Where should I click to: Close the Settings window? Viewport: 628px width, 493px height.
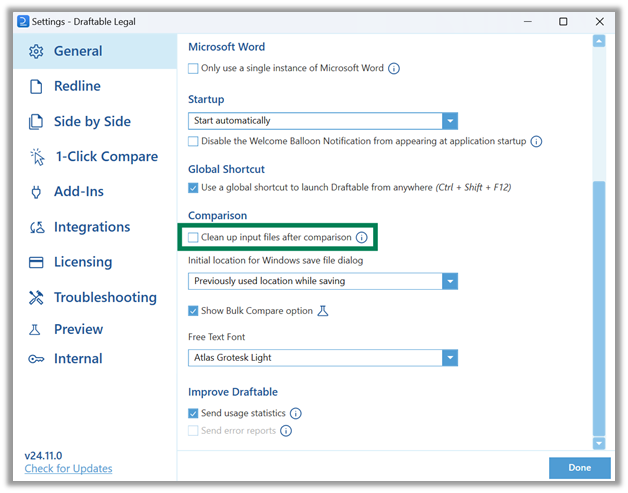coord(600,22)
